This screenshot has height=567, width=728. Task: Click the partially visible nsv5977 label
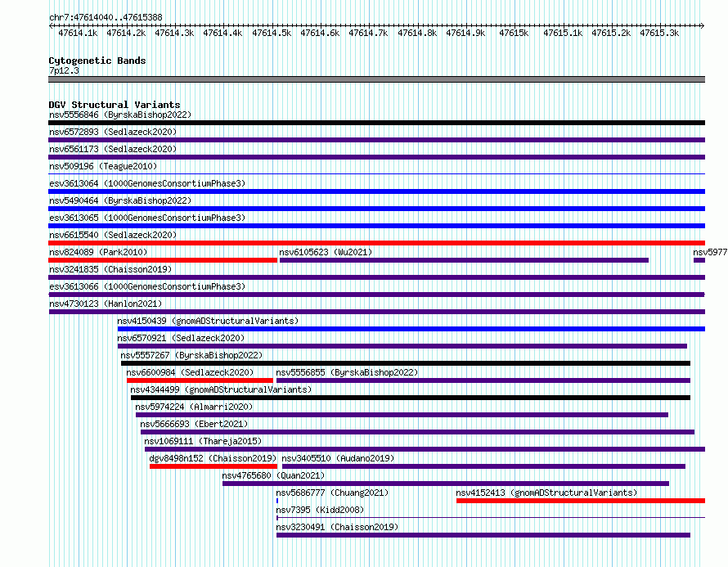tap(710, 252)
